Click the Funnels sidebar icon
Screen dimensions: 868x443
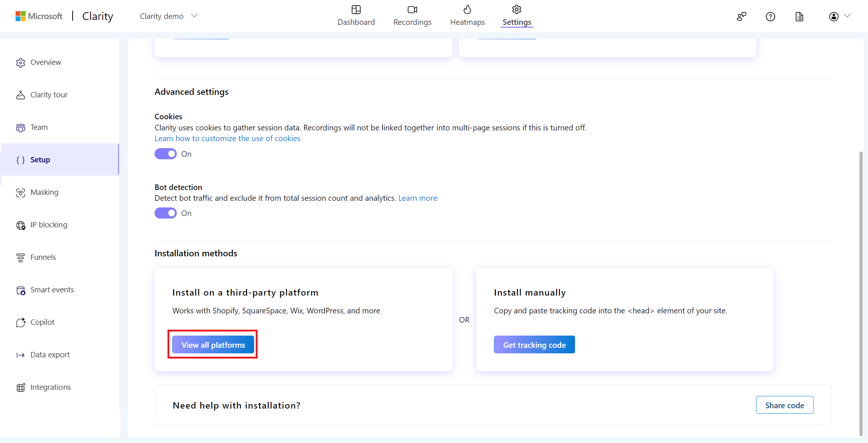coord(21,257)
